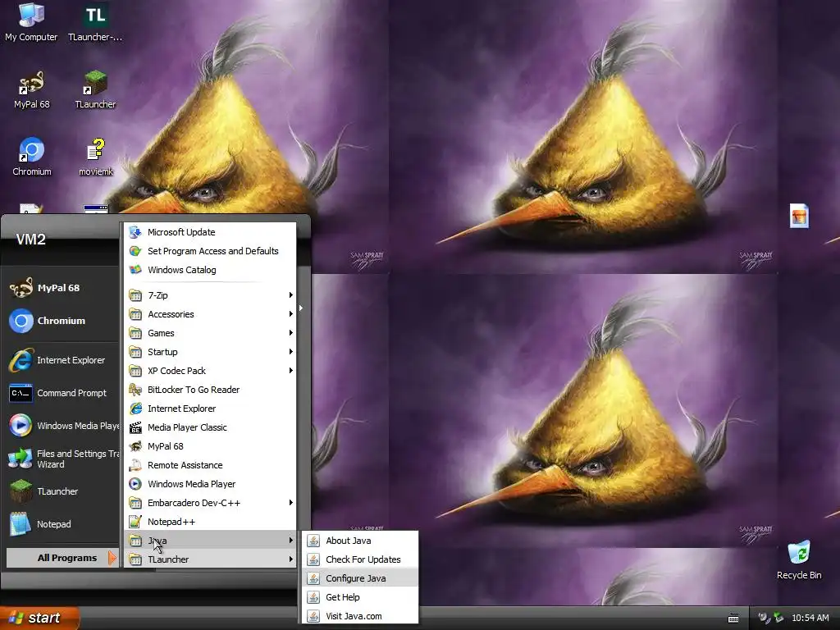Open Windows Catalog entry

pos(210,269)
